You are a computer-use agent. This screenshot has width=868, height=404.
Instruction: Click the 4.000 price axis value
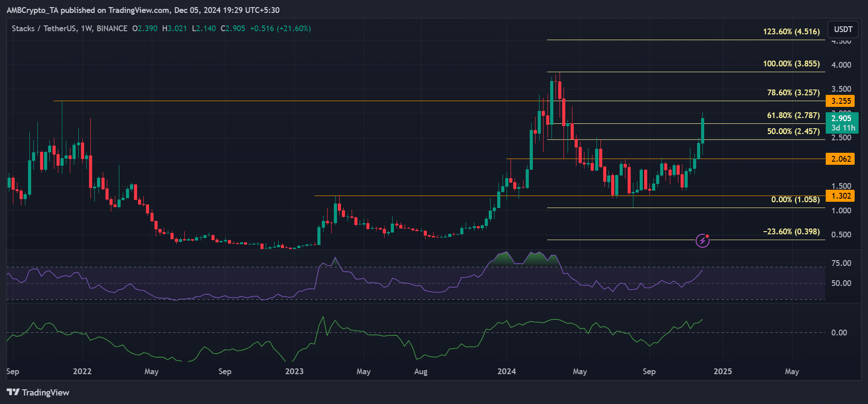click(841, 65)
